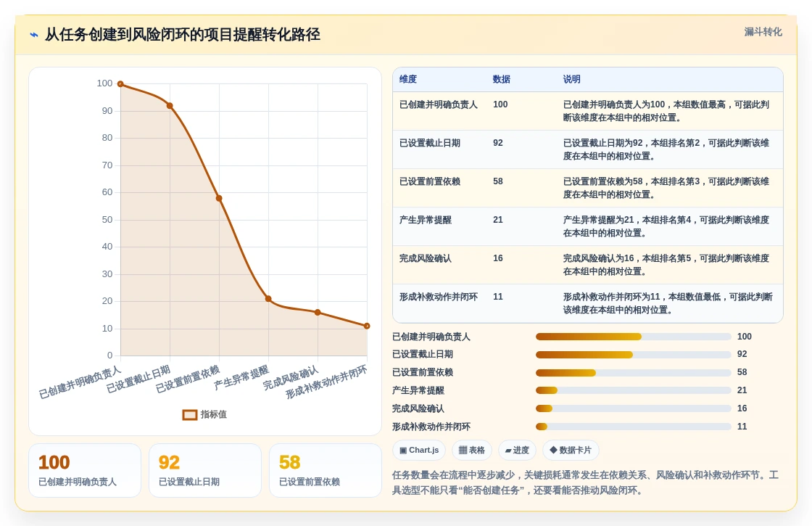Click the table value 92
Image resolution: width=812 pixels, height=526 pixels.
click(x=497, y=143)
